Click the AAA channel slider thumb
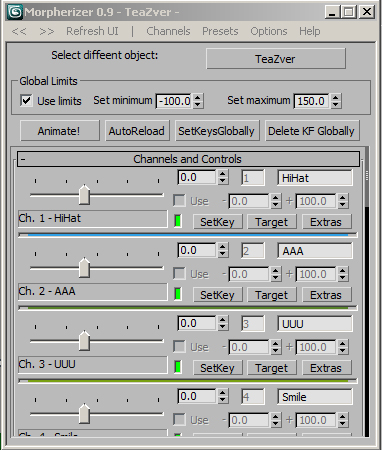This screenshot has width=382, height=450. 84,267
